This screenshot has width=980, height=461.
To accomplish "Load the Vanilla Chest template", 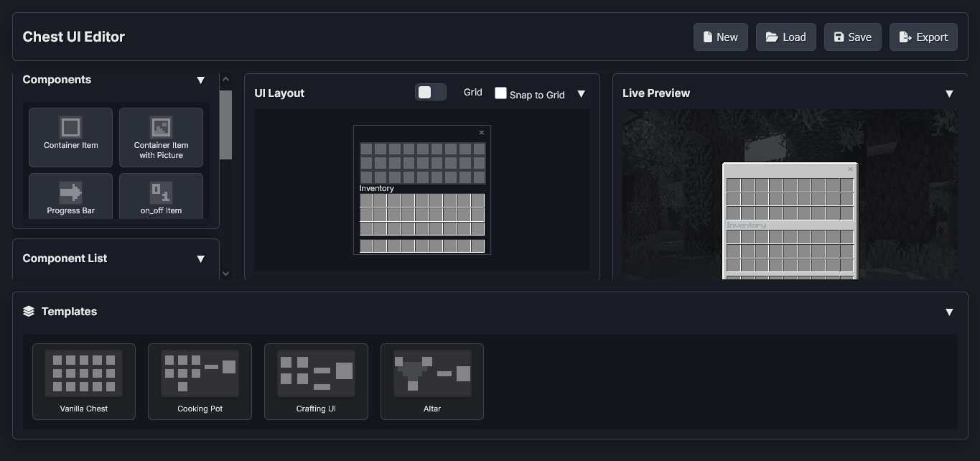I will click(84, 381).
